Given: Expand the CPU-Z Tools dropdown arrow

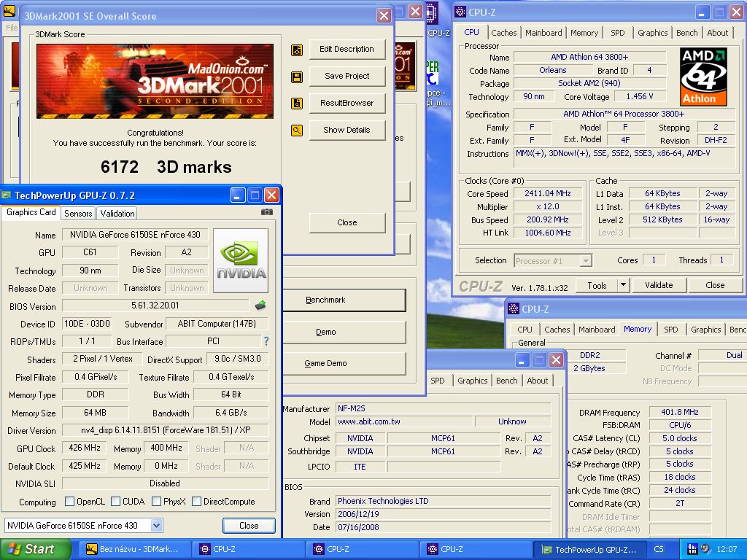Looking at the screenshot, I should pos(623,285).
